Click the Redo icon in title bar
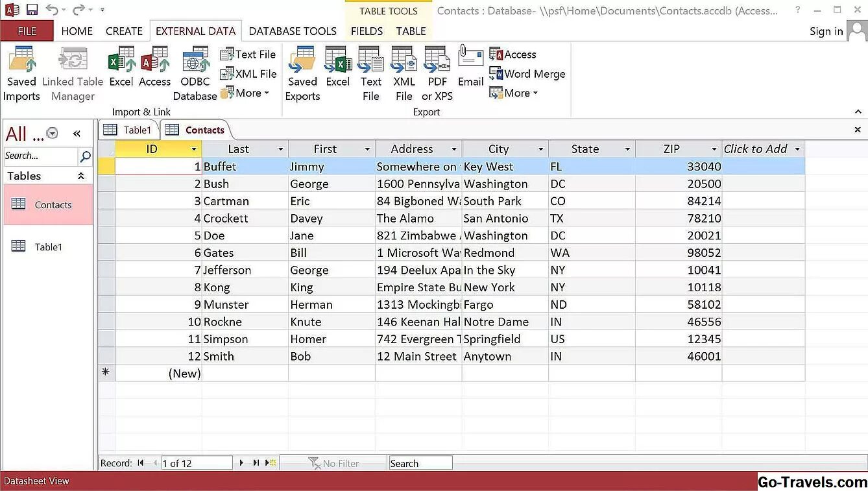868x491 pixels. (x=78, y=10)
